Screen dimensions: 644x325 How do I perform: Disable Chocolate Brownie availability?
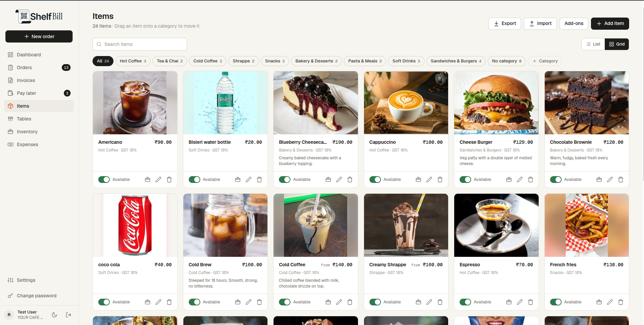tap(556, 180)
